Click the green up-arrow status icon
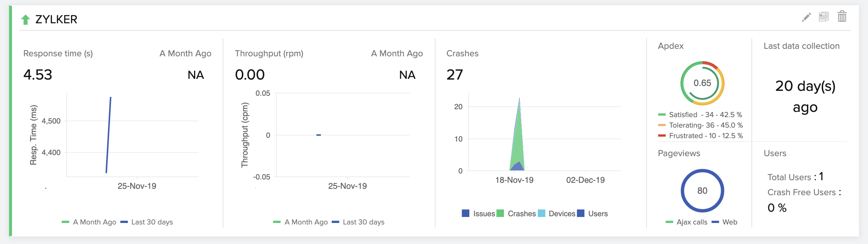This screenshot has width=868, height=244. point(26,20)
